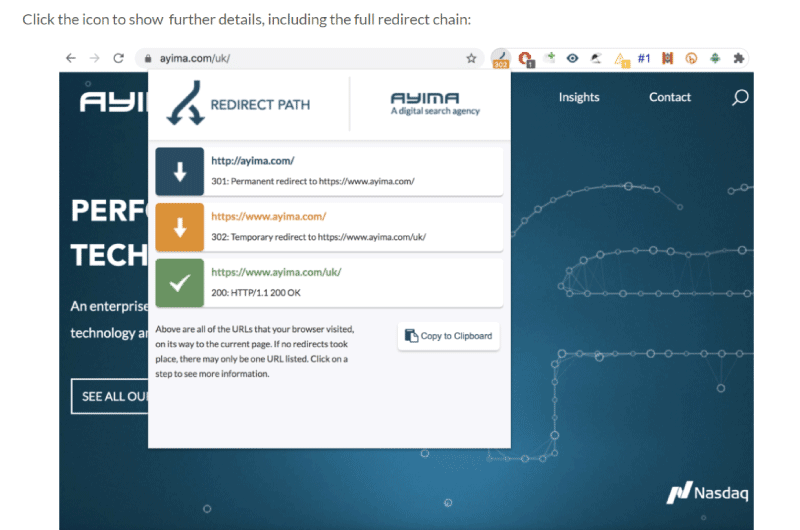
Task: Click the browser forward arrow
Action: pos(94,58)
